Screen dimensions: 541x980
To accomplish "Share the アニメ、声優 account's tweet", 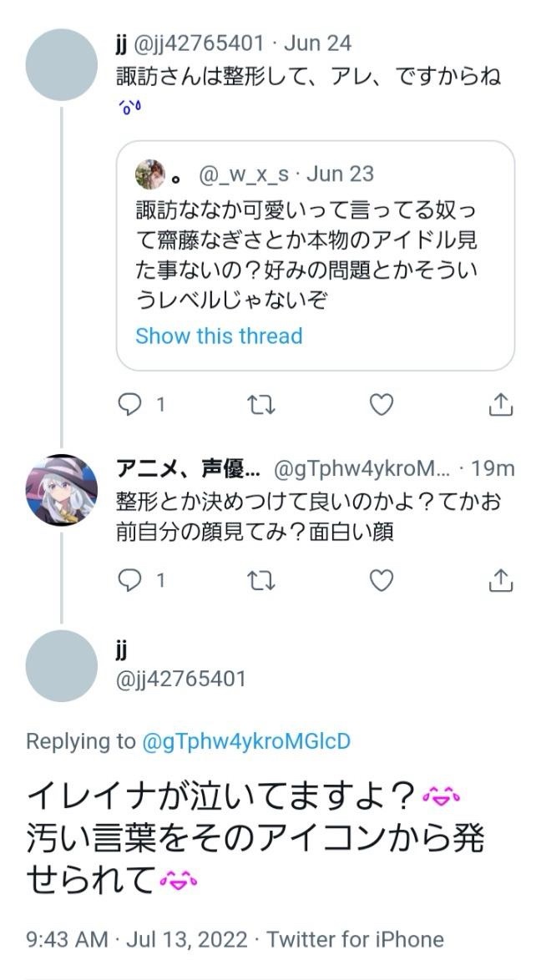I will click(498, 579).
